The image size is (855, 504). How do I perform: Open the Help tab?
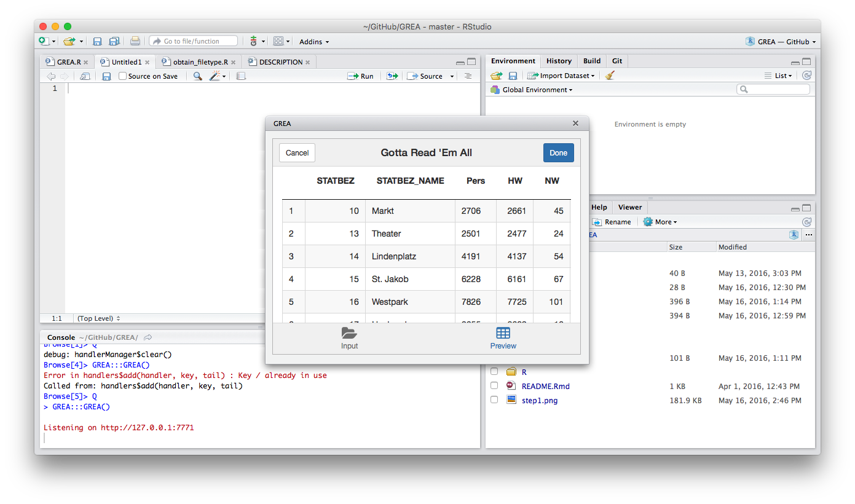pyautogui.click(x=599, y=207)
